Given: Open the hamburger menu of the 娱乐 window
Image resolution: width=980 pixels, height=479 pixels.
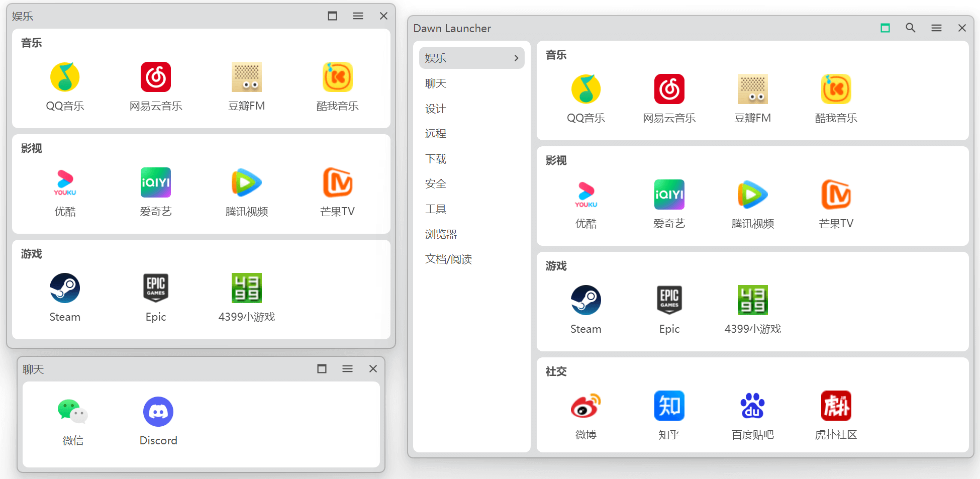Looking at the screenshot, I should click(x=358, y=16).
